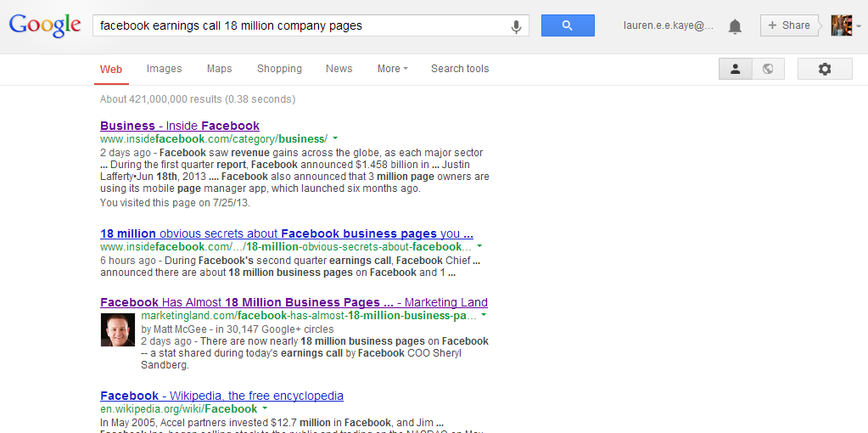Image resolution: width=868 pixels, height=433 pixels.
Task: Click the Share button
Action: point(789,25)
